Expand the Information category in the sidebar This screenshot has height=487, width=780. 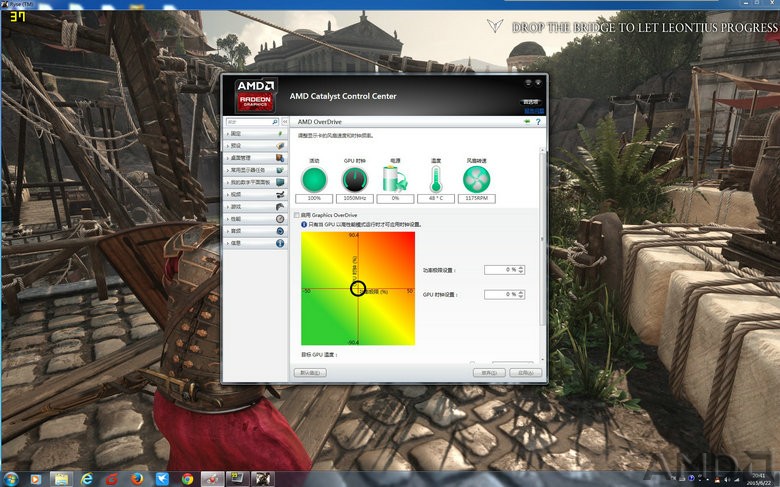[256, 243]
